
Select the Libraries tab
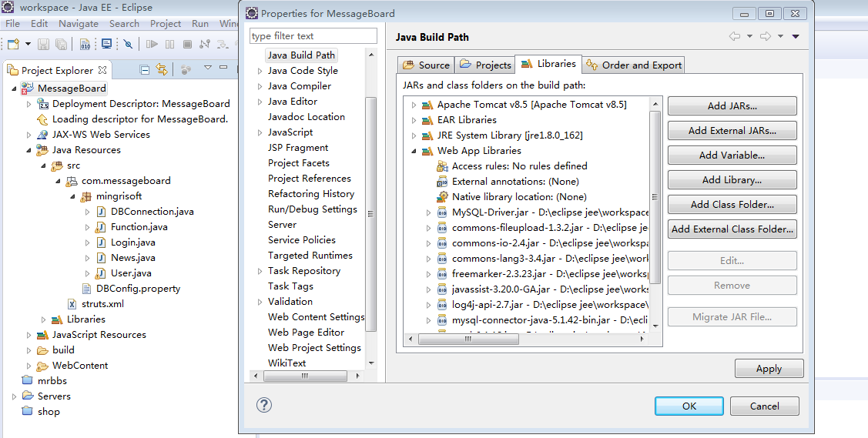click(x=548, y=64)
